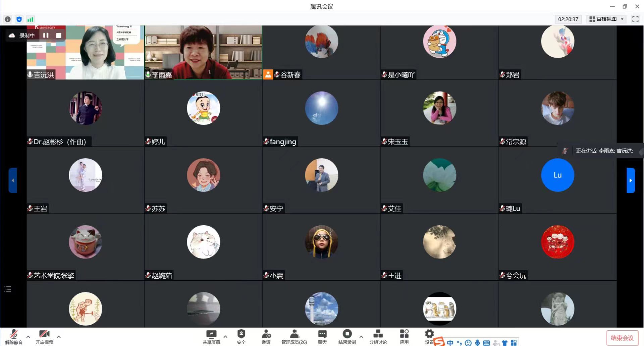This screenshot has height=346, width=644.
Task: Open the apps (应用) panel
Action: [404, 336]
